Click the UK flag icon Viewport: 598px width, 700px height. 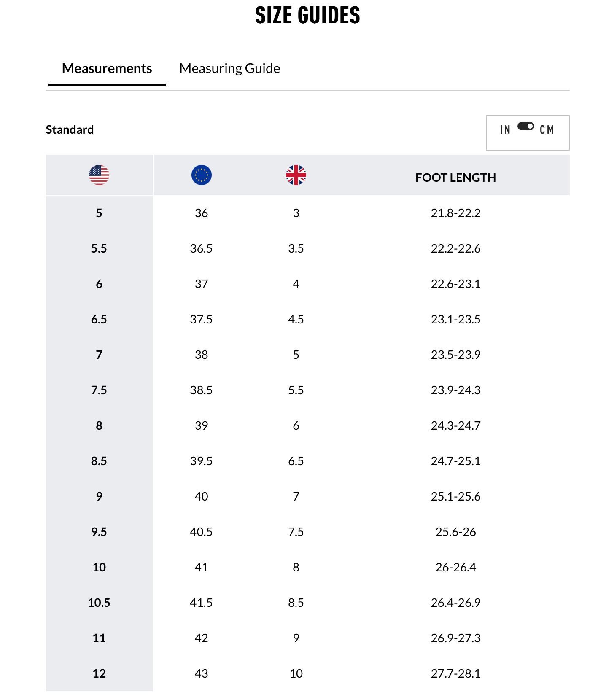pyautogui.click(x=296, y=175)
